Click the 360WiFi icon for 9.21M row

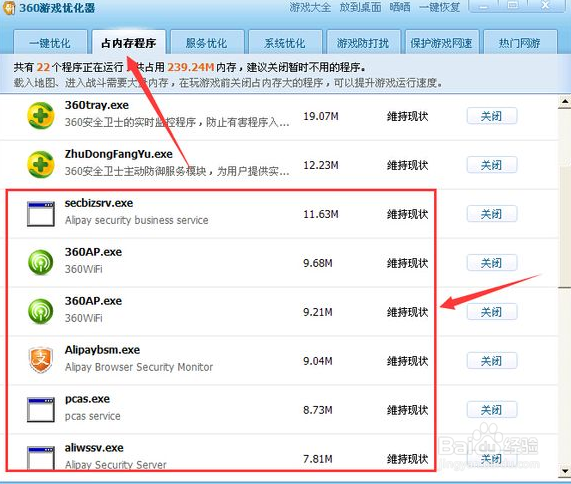41,311
